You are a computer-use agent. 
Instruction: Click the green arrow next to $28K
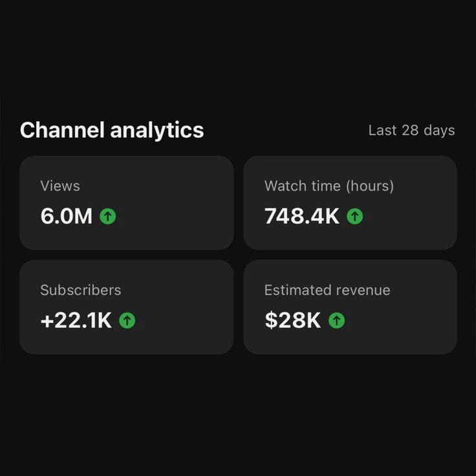pyautogui.click(x=336, y=320)
